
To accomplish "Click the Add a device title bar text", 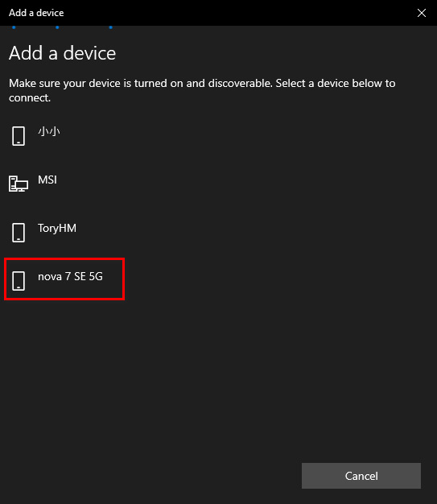I will [36, 13].
